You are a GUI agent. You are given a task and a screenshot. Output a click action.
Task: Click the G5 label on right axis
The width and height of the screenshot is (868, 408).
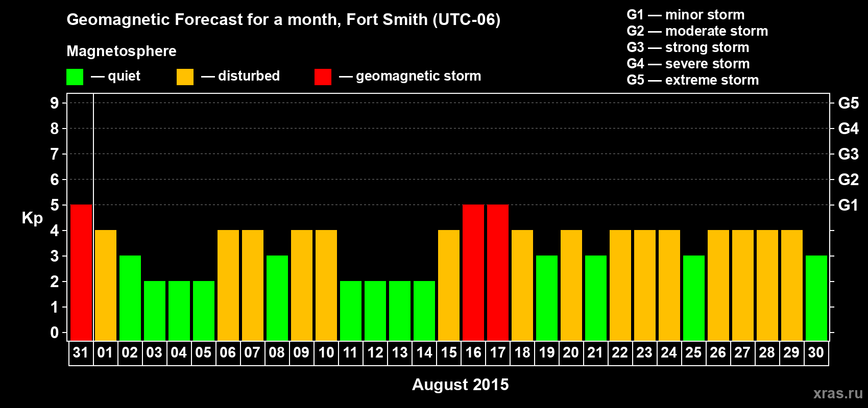pos(848,103)
